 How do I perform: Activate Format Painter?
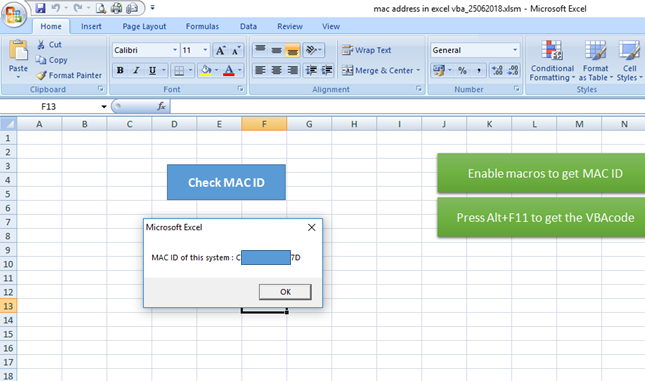69,75
